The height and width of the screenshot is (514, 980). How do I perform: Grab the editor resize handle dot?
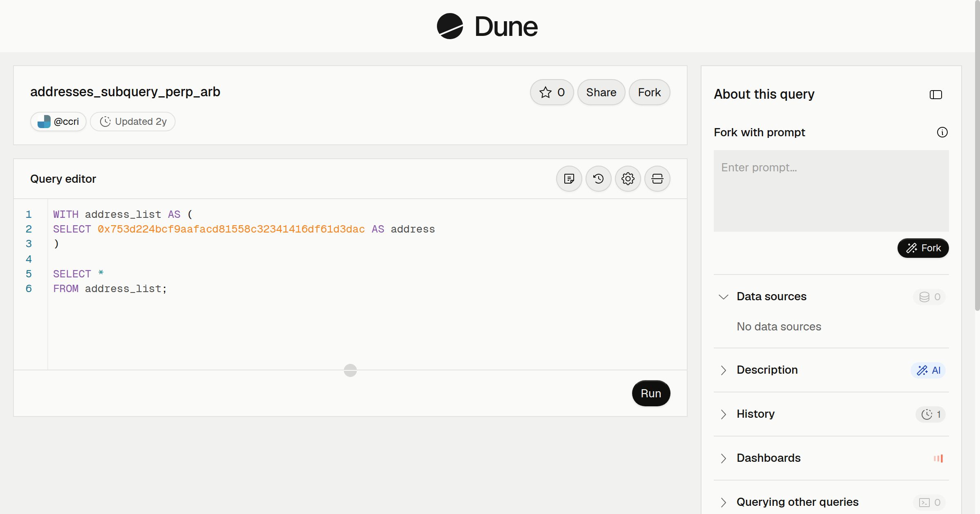[x=350, y=370]
